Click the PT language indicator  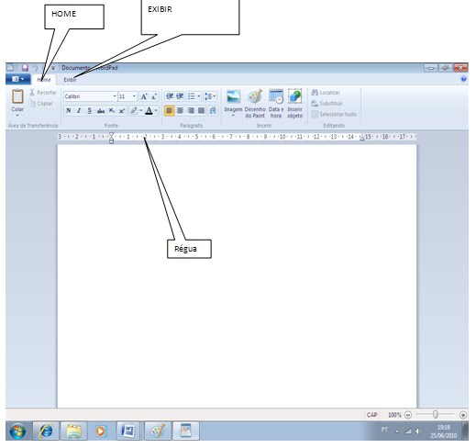point(384,430)
